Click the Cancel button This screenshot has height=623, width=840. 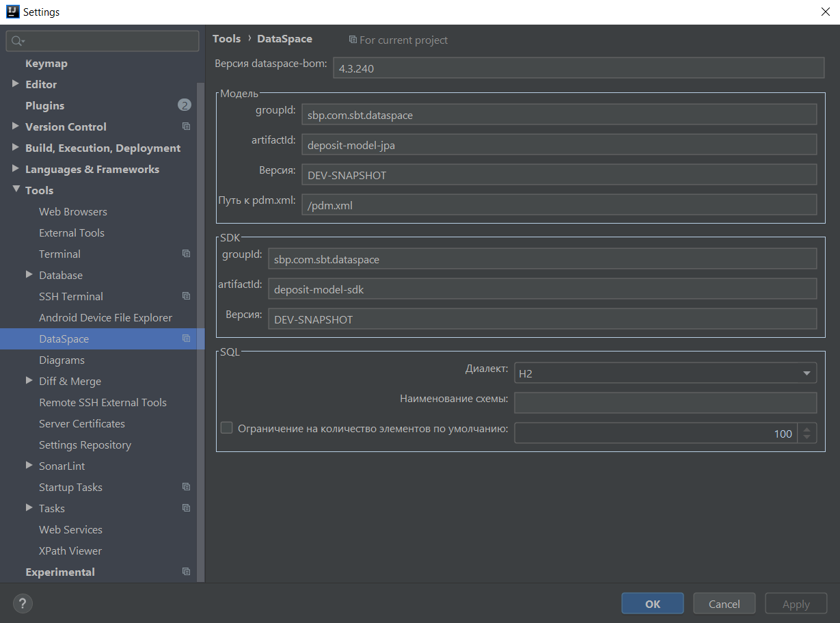[x=724, y=604]
